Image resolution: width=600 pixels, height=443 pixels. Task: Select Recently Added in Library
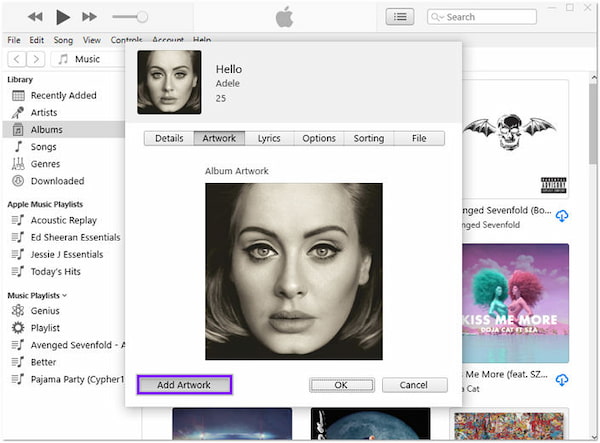(x=64, y=95)
